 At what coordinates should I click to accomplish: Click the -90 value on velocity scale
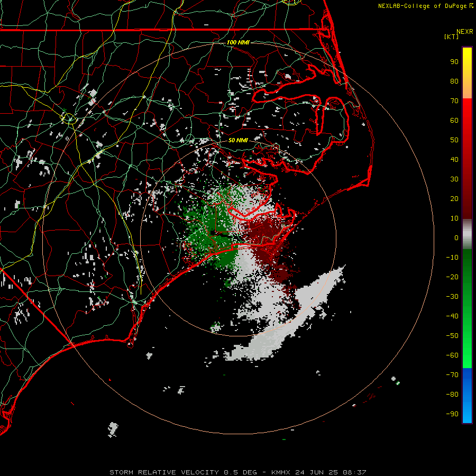click(452, 414)
